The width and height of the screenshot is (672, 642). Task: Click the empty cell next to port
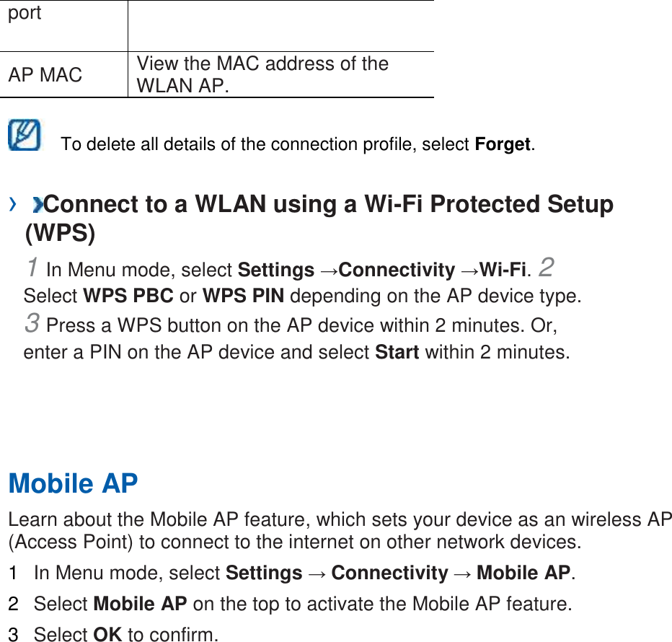click(x=281, y=25)
